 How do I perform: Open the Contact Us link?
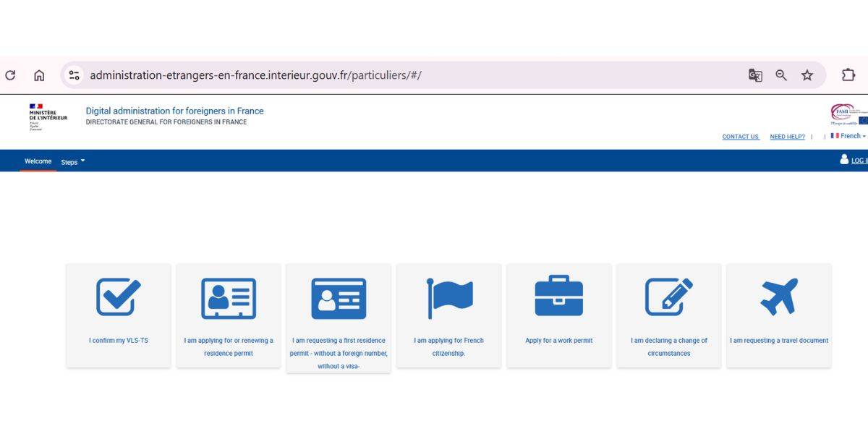coord(741,137)
